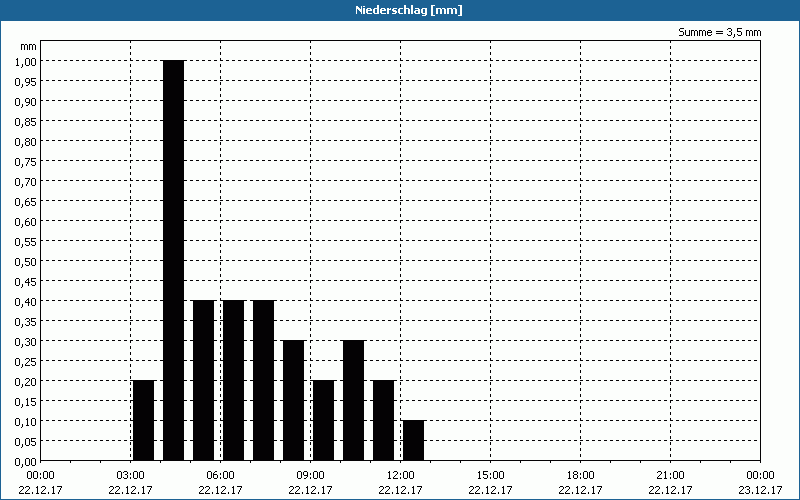Click the 0,20 mm bar just after 09:00
This screenshot has width=800, height=500.
tap(323, 420)
